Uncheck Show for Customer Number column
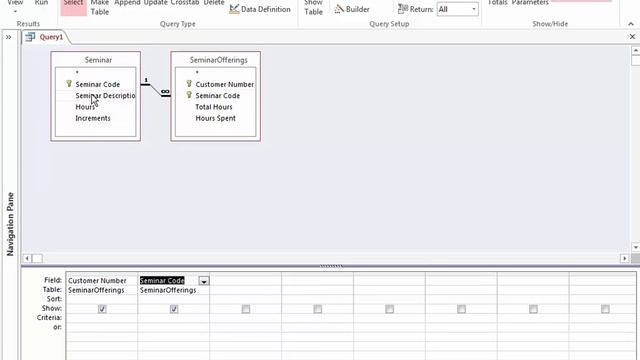The height and width of the screenshot is (360, 640). (x=102, y=309)
